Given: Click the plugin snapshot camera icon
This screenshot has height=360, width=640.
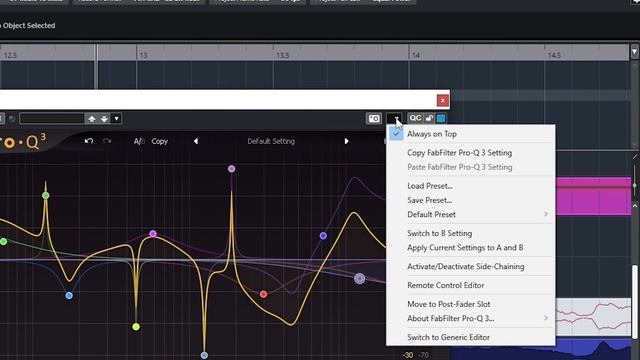Looking at the screenshot, I should tap(373, 118).
